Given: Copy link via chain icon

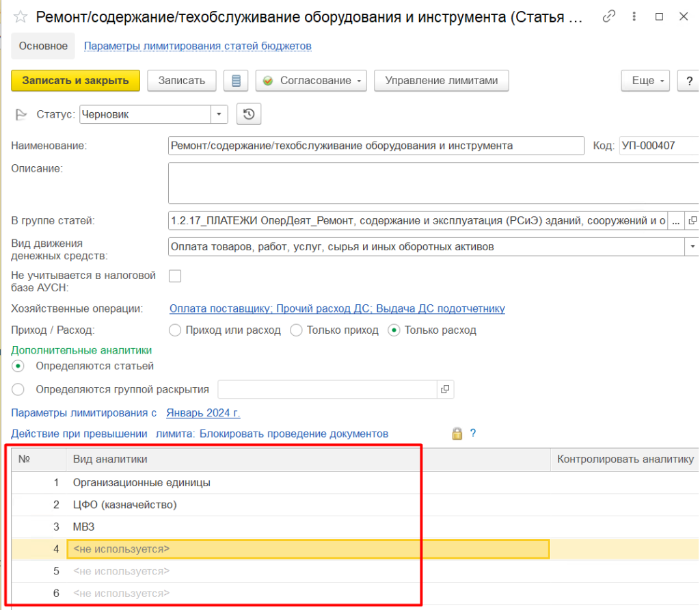Looking at the screenshot, I should pos(608,17).
